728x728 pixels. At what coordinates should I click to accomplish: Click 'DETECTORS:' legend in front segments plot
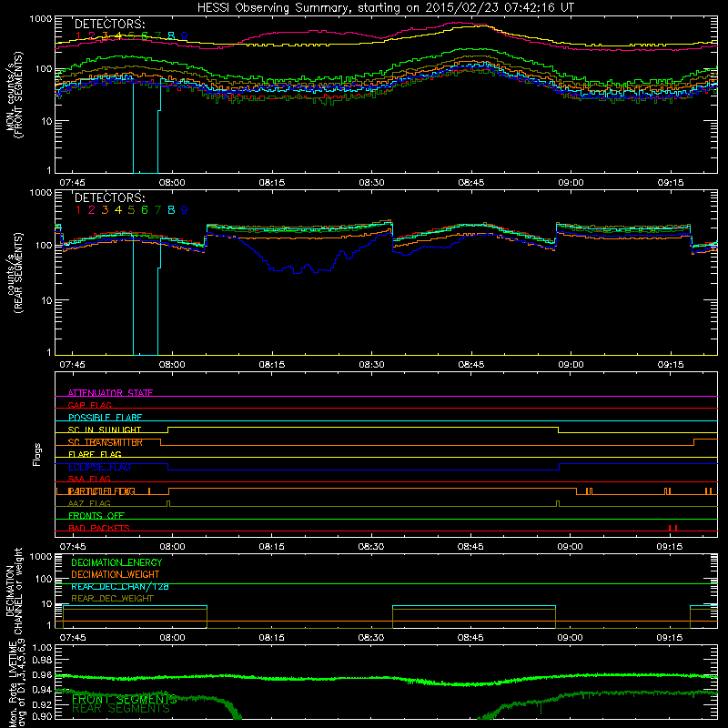pos(109,25)
